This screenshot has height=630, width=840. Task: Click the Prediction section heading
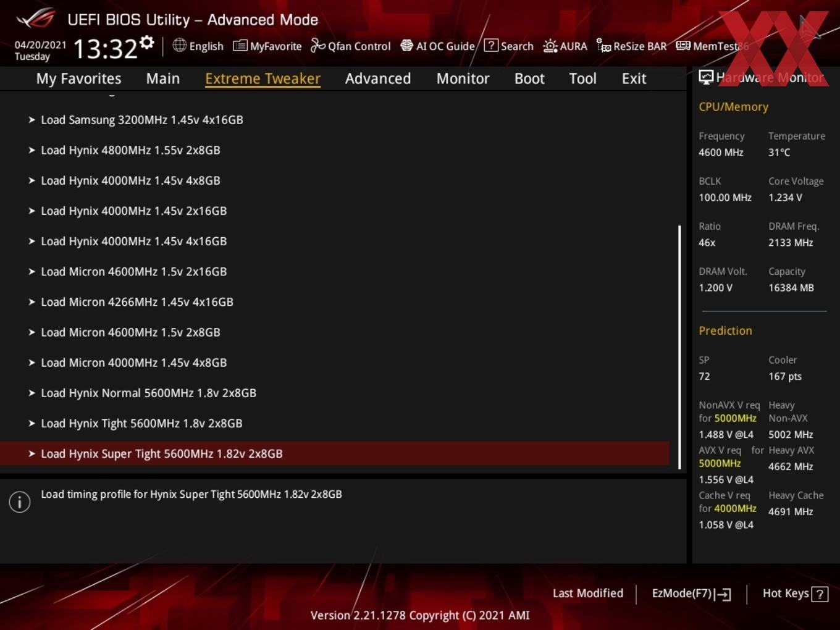(725, 330)
